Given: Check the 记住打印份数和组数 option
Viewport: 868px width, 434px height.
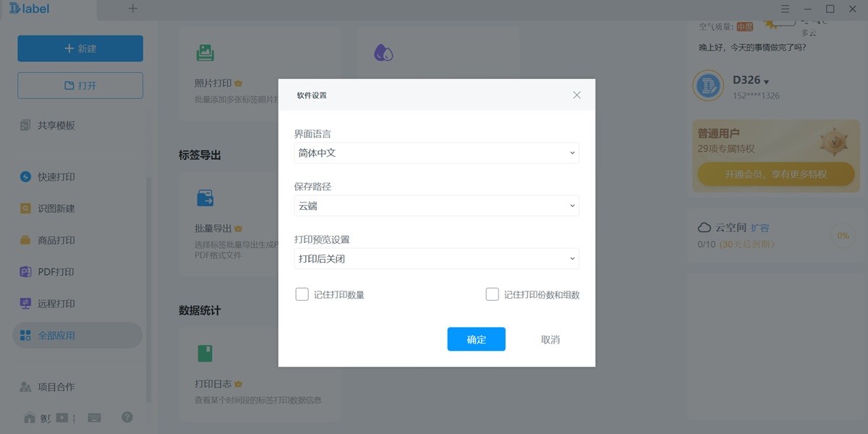Looking at the screenshot, I should [492, 294].
